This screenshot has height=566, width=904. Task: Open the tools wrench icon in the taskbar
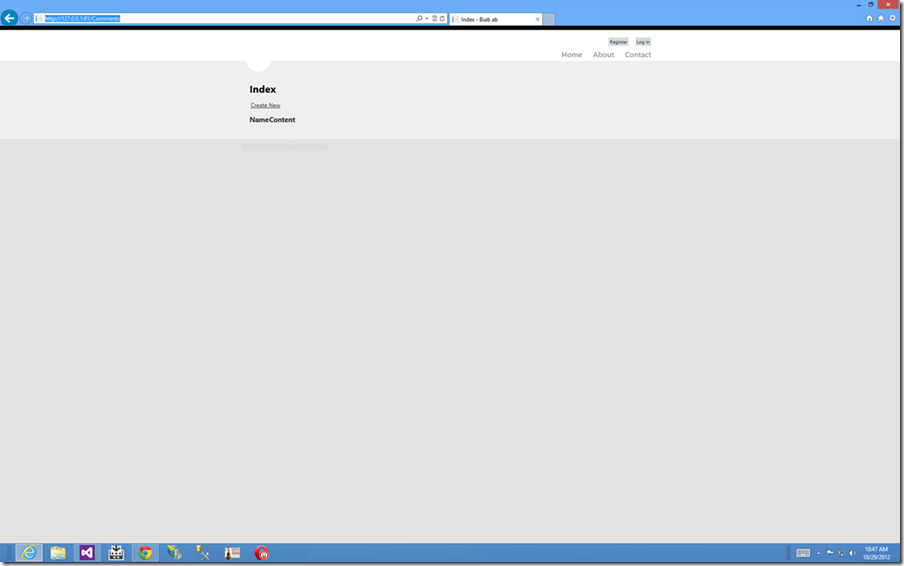click(x=203, y=553)
